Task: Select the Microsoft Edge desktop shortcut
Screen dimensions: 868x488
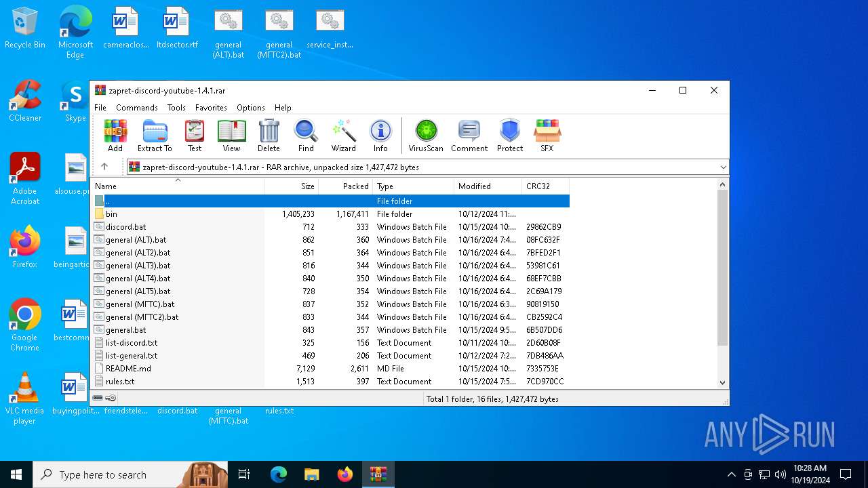Action: tap(75, 31)
